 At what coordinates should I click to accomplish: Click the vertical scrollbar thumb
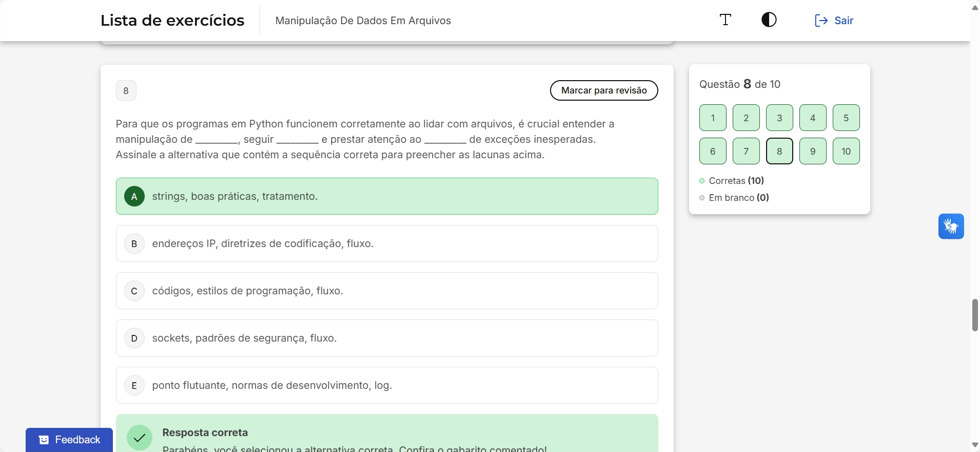(975, 315)
